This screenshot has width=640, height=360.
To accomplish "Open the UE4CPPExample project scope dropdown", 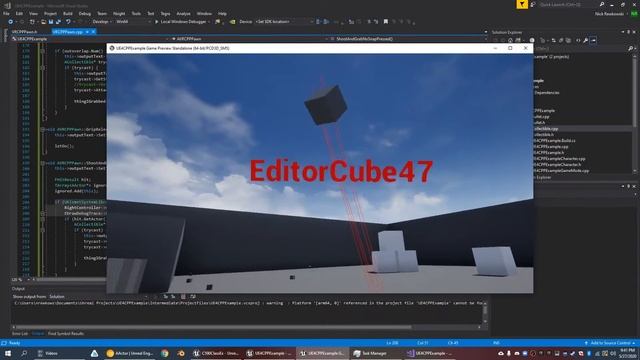I will [x=90, y=39].
